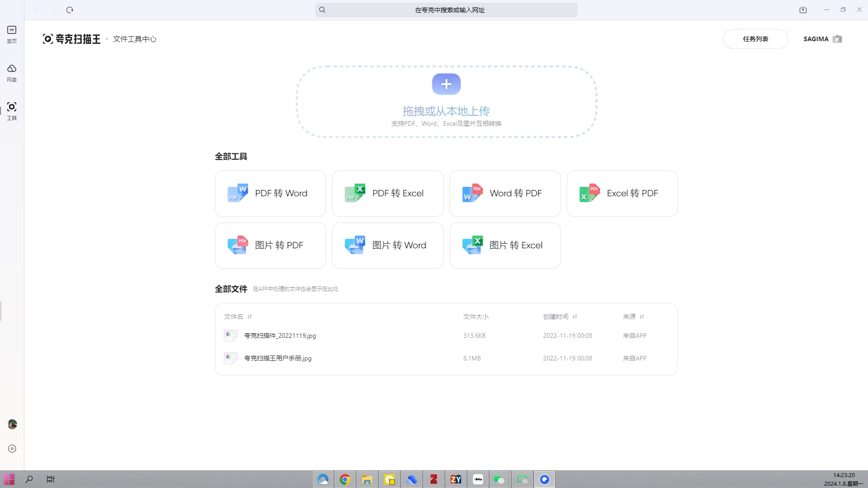Open file 夸克扫描王用户手册.jpg
Screen dimensions: 868x488
point(278,358)
